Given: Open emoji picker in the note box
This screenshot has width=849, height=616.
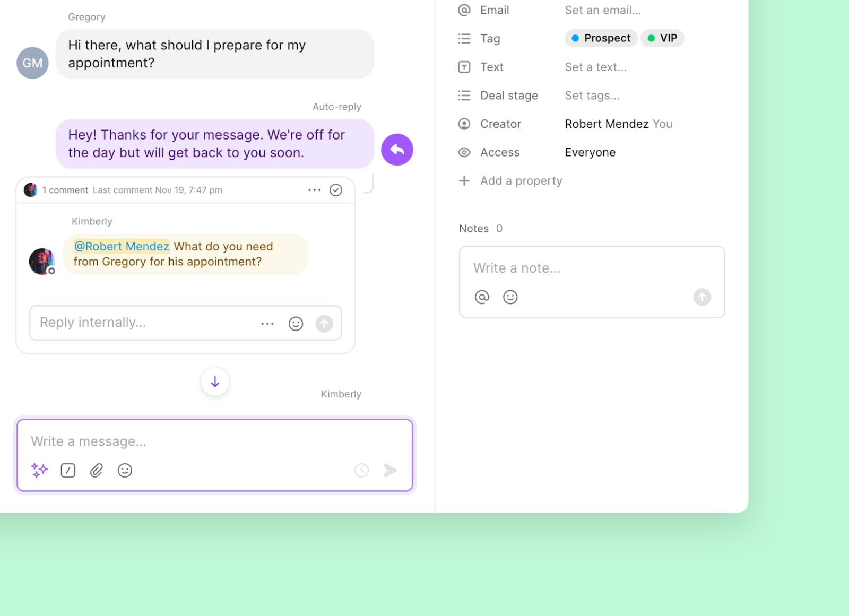Looking at the screenshot, I should (510, 297).
